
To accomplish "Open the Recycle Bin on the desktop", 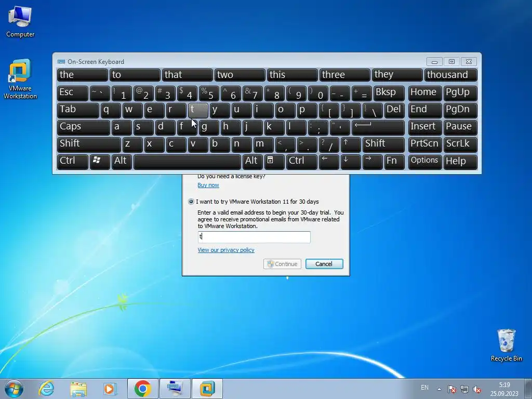I will pos(506,345).
